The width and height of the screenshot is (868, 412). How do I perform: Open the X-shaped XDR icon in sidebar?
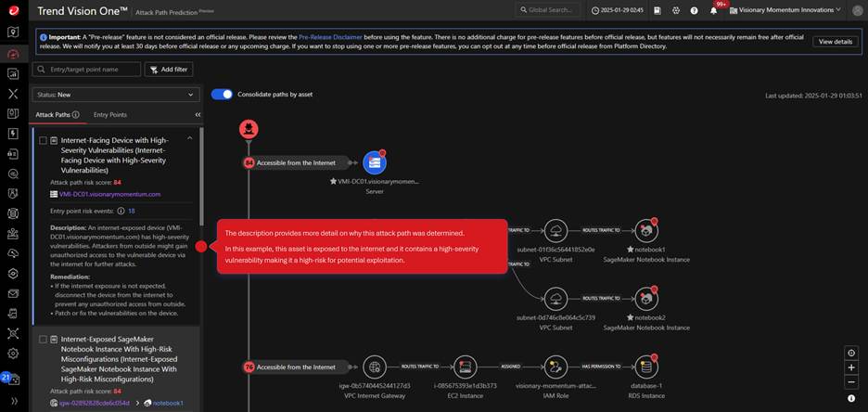coord(14,94)
